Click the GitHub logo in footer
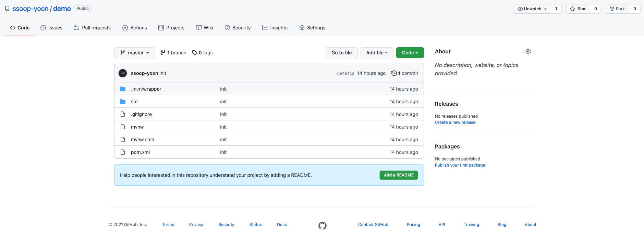 pos(323,225)
